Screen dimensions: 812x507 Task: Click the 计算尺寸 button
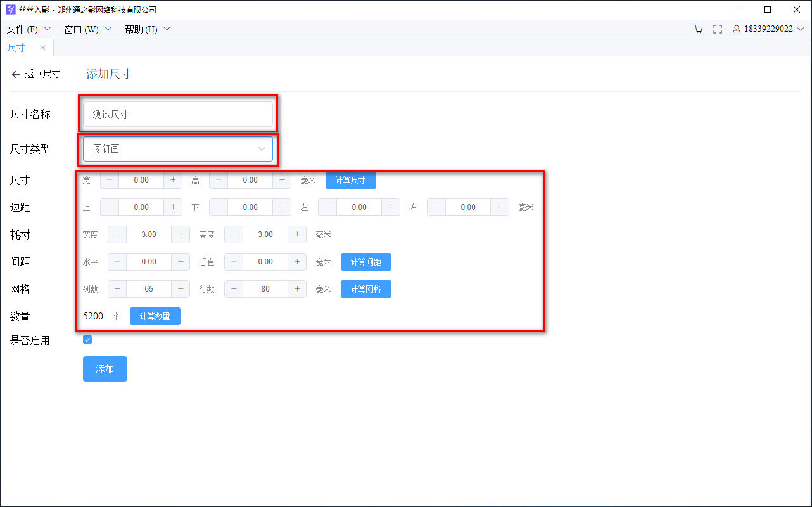350,180
